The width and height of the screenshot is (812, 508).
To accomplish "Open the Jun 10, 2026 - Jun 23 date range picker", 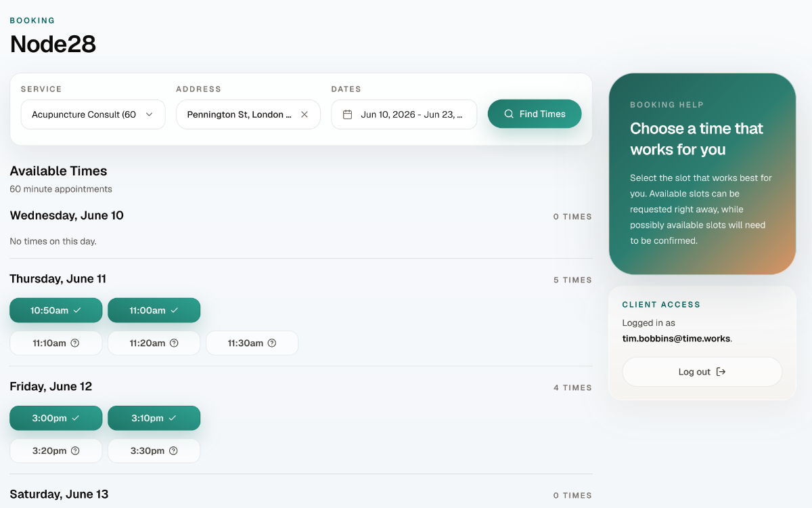I will pos(404,114).
